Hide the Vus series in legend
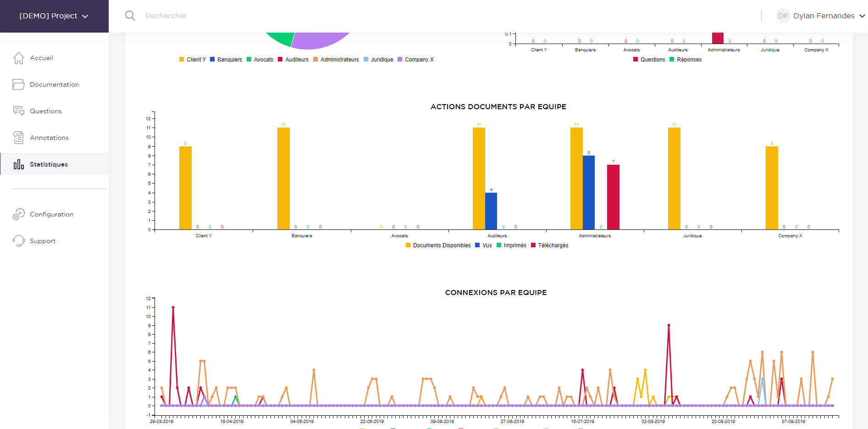Image resolution: width=868 pixels, height=429 pixels. pyautogui.click(x=487, y=245)
